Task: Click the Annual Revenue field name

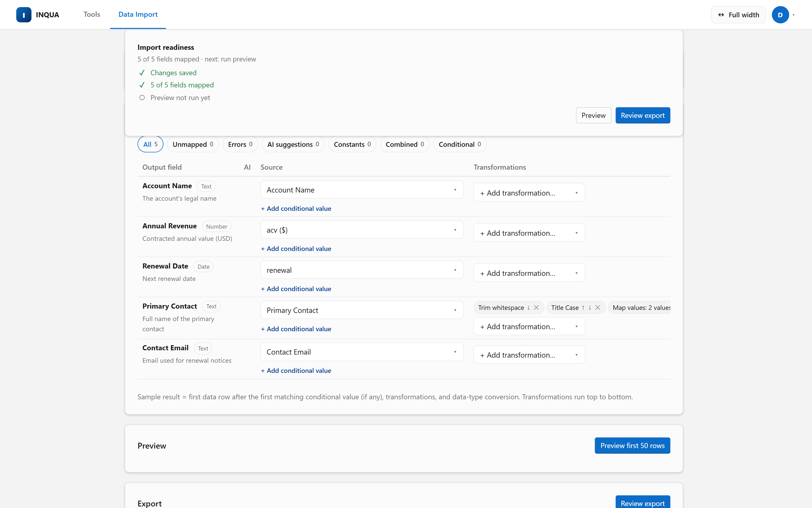Action: click(x=170, y=226)
